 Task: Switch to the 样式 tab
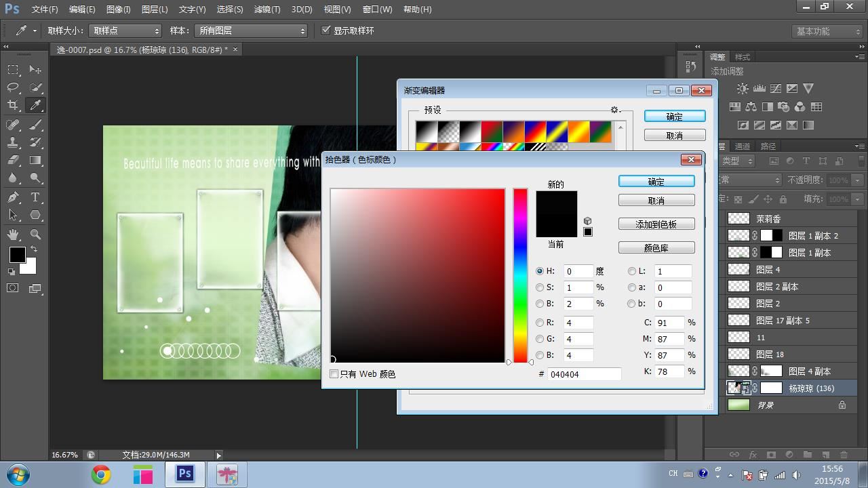click(x=743, y=57)
